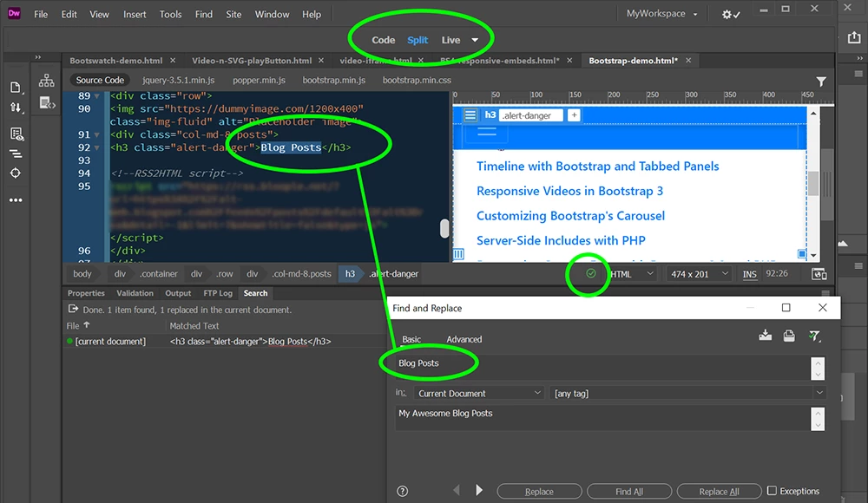Expand panels with double chevron at top left
Image resolution: width=868 pixels, height=503 pixels.
pos(37,57)
